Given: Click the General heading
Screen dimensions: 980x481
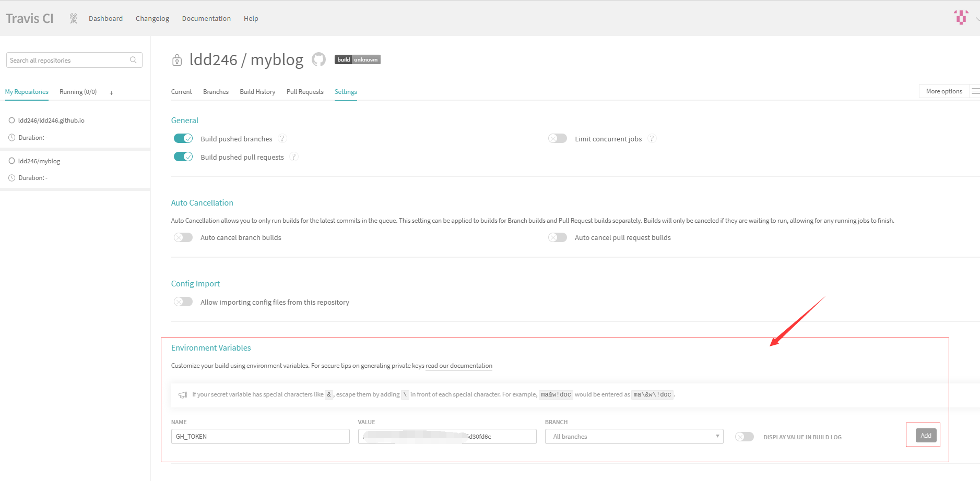Looking at the screenshot, I should (185, 121).
